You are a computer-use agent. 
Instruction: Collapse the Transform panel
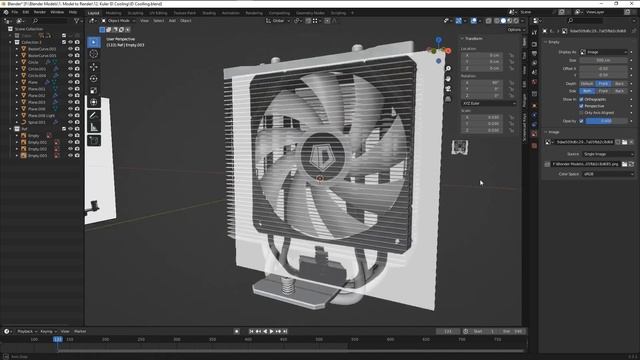[462, 38]
